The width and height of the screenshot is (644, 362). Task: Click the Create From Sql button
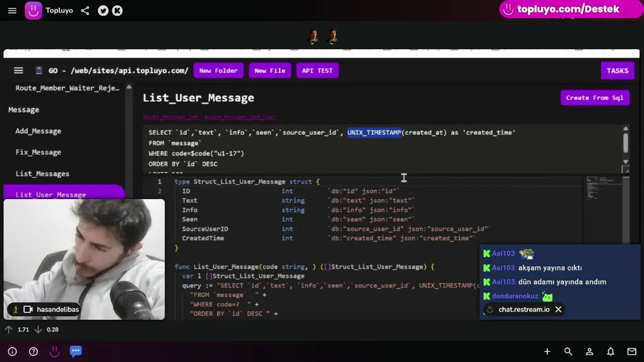point(595,98)
